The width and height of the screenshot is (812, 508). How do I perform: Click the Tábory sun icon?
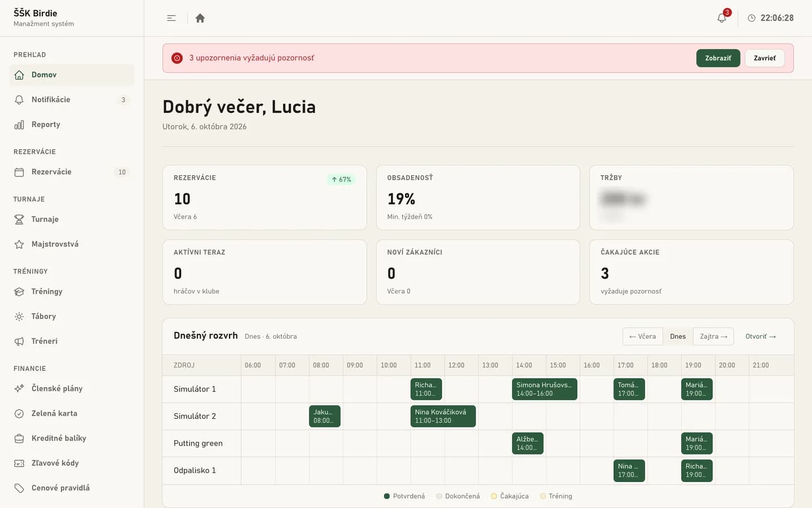click(19, 317)
